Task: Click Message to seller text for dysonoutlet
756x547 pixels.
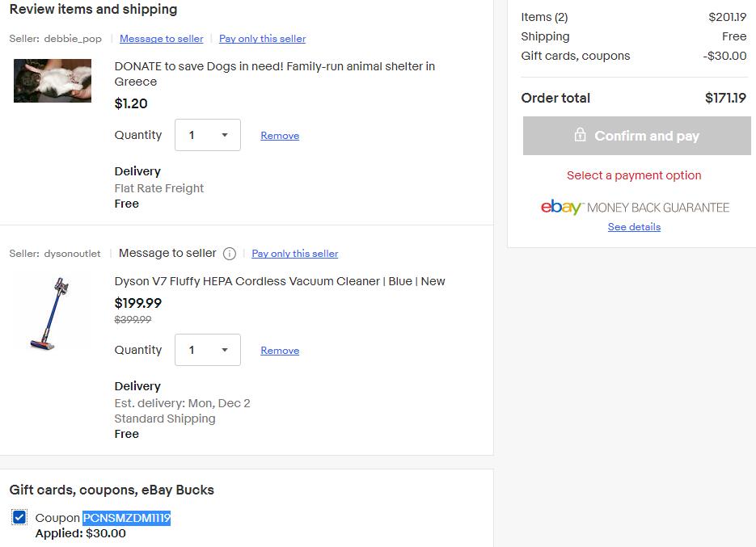Action: pos(167,253)
